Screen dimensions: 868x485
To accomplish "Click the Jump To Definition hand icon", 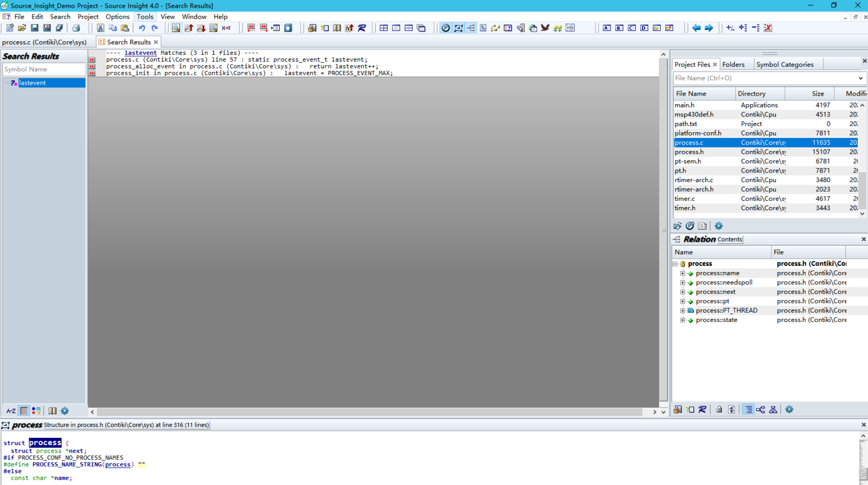I will (312, 28).
